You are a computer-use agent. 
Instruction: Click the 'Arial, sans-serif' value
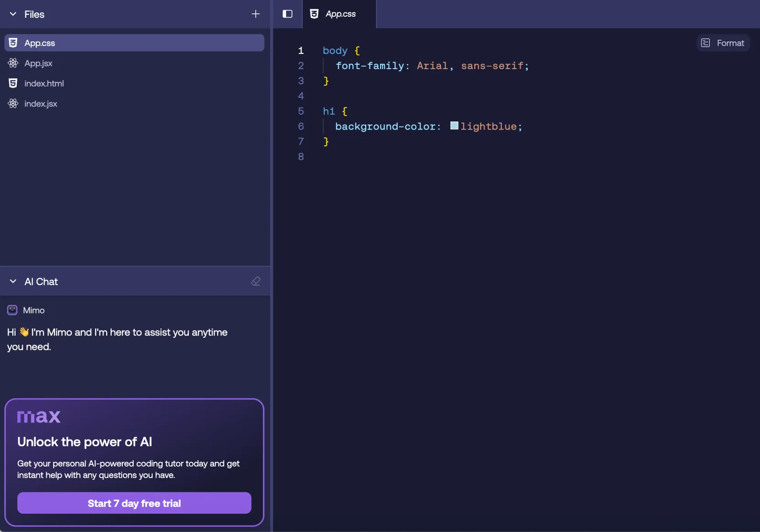coord(470,65)
